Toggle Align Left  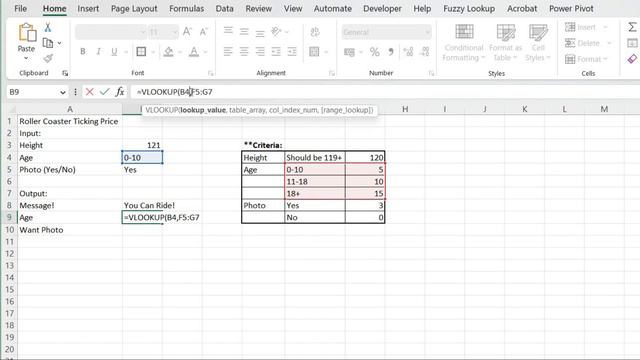tap(228, 51)
